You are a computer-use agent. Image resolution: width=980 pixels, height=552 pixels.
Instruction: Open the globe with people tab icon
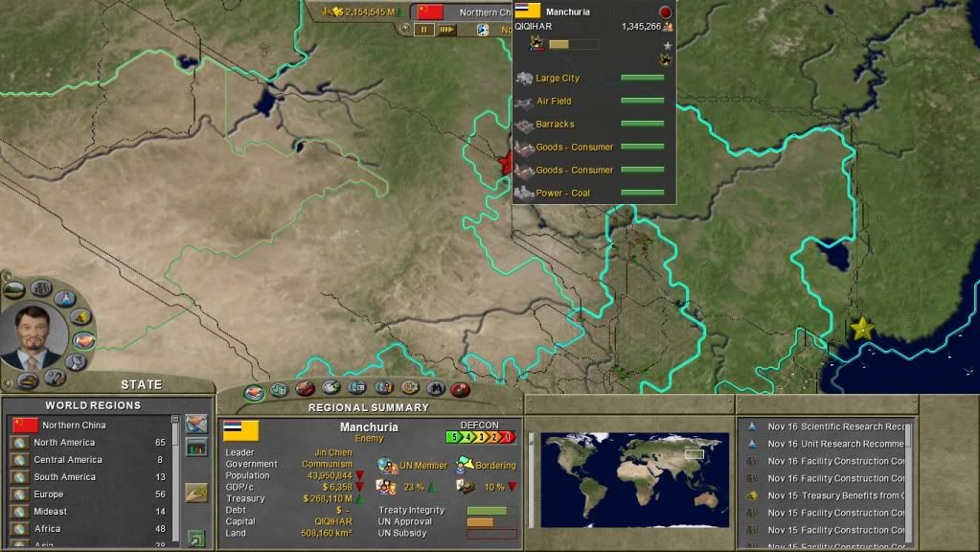383,388
